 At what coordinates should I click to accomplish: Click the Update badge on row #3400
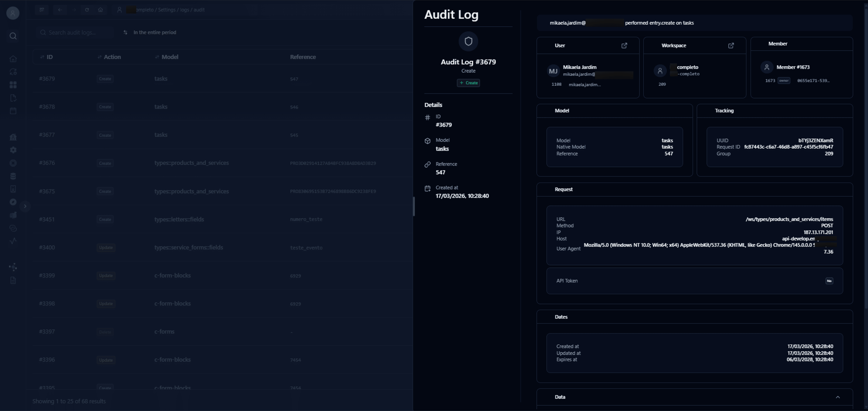[x=106, y=248]
